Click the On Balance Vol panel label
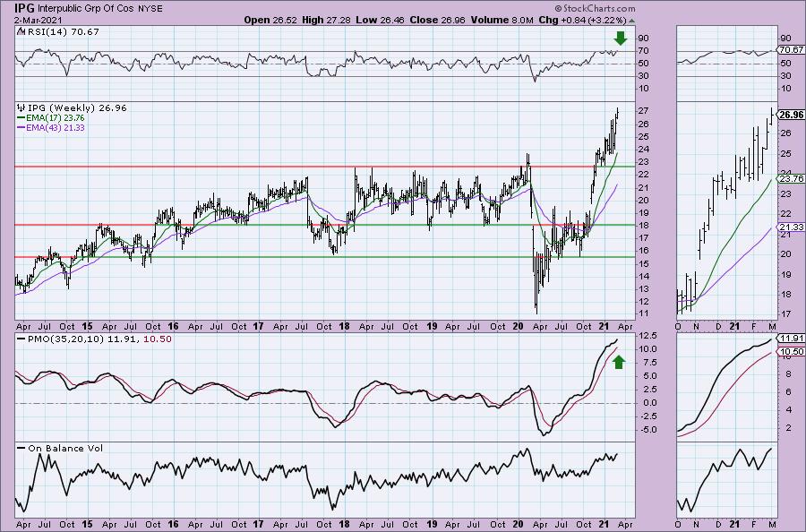 65,448
